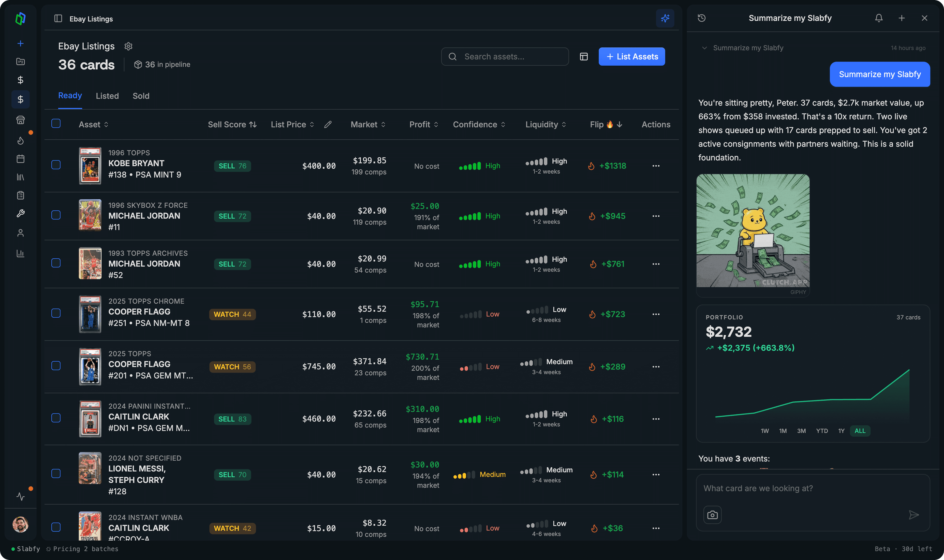Select the 1W portfolio chart range
Screen dimensions: 944x560
tap(764, 430)
